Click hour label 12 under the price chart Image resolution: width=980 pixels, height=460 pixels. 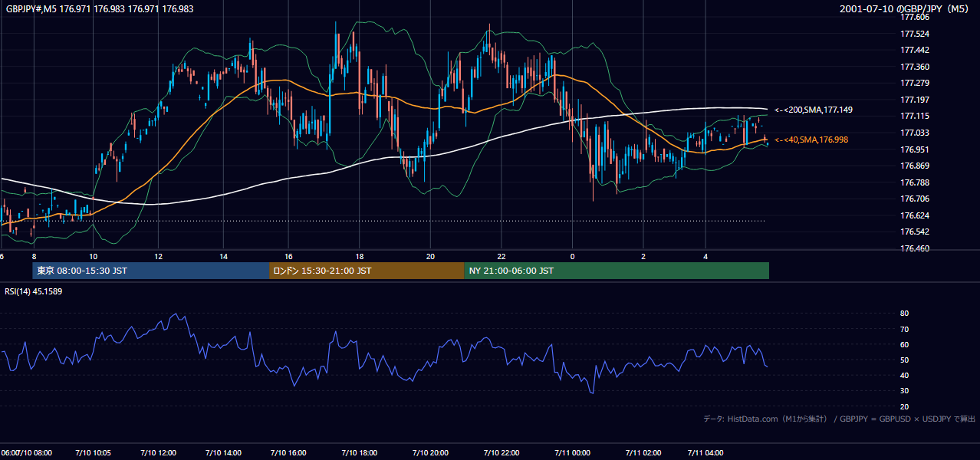coord(158,256)
